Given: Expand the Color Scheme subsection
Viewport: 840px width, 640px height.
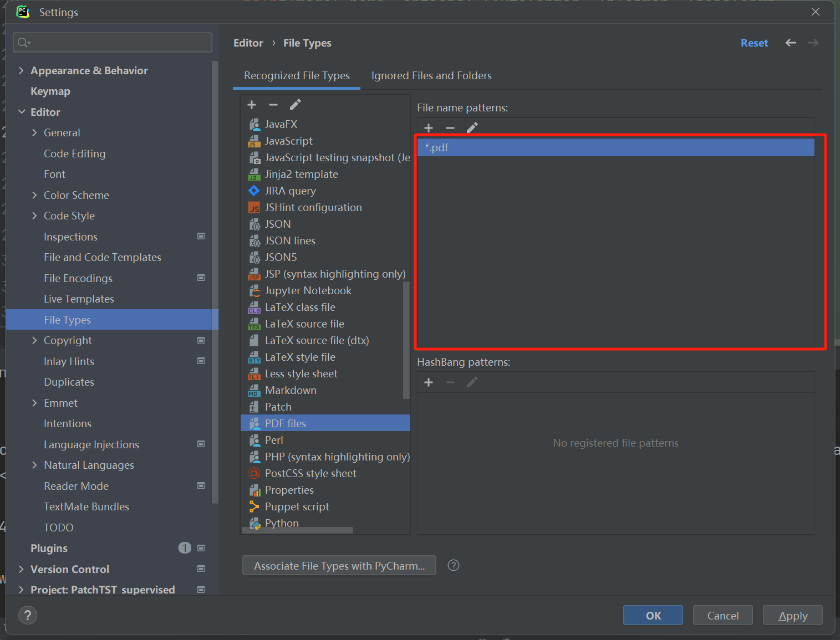Looking at the screenshot, I should 34,195.
